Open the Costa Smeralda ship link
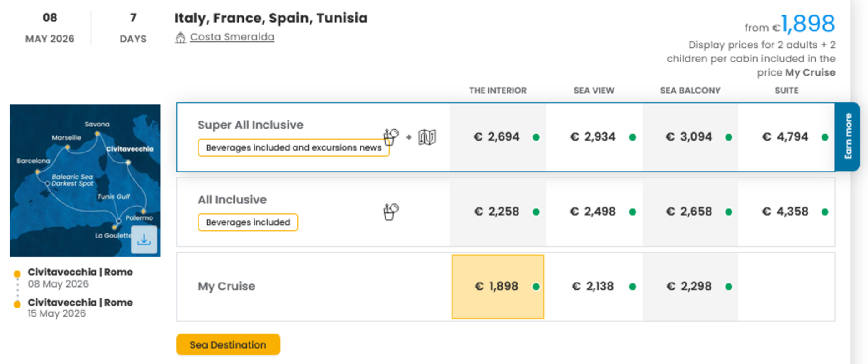The image size is (868, 364). 232,37
